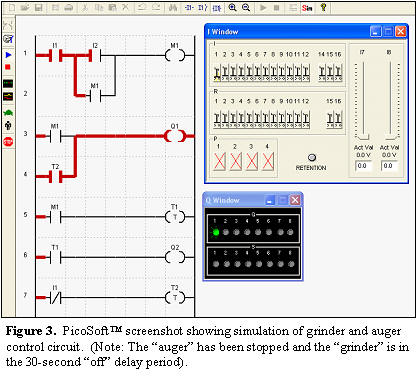
Task: Toggle the RETENTION indicator button
Action: coord(312,158)
